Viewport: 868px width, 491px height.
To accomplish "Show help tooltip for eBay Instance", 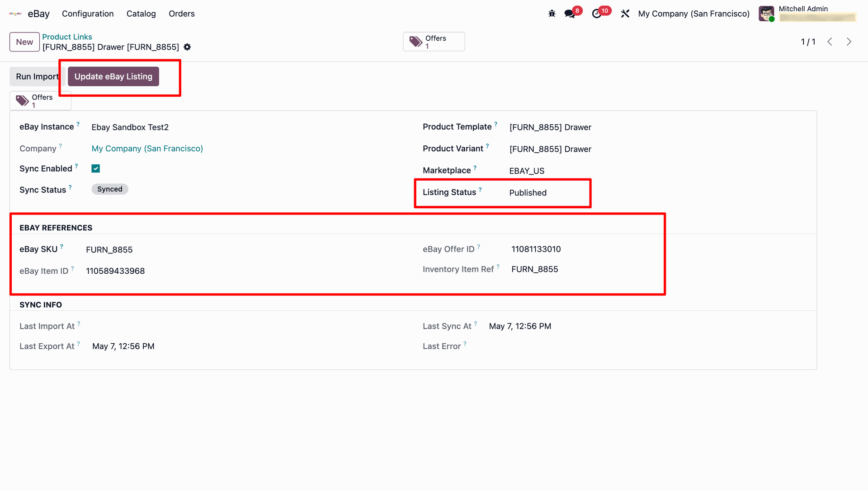I will pos(78,124).
